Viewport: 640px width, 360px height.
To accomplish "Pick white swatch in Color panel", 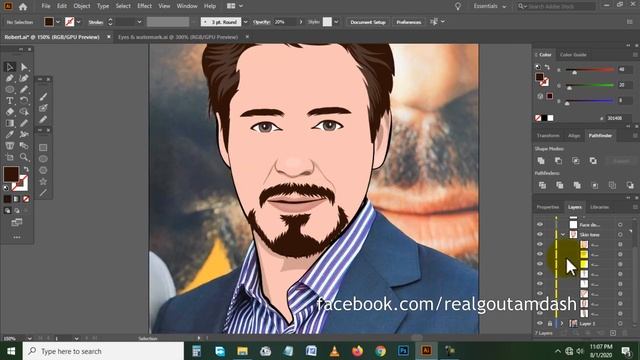I will (551, 118).
